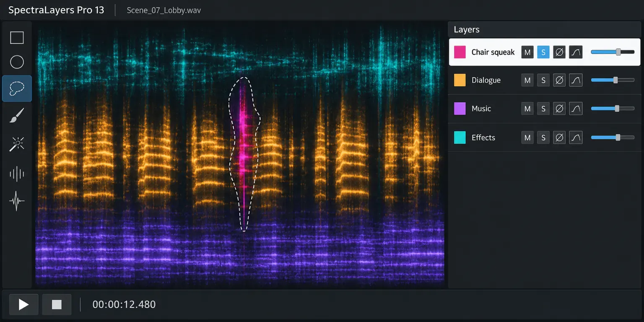Solo the Effects layer

point(543,138)
